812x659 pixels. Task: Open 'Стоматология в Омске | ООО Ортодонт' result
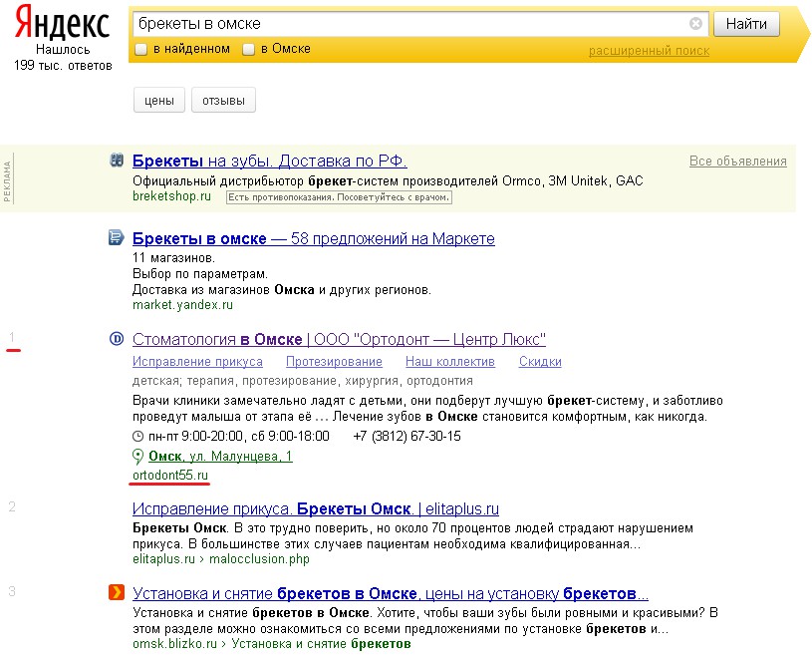[x=339, y=339]
